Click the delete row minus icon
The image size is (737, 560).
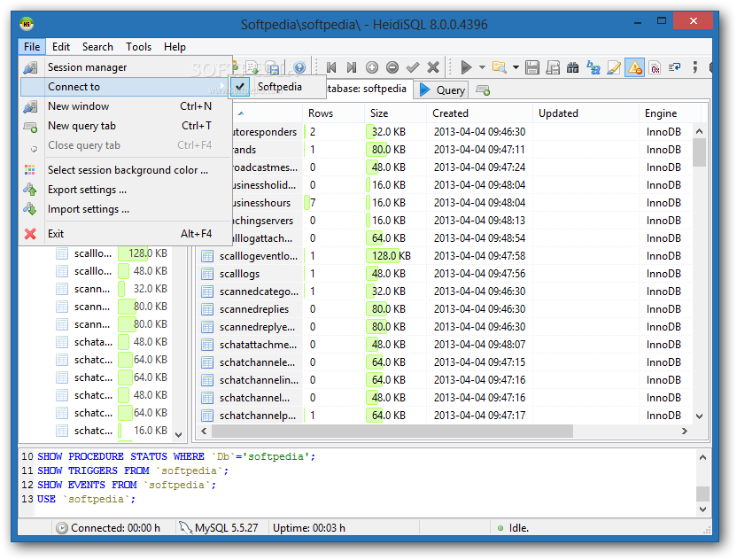tap(392, 67)
